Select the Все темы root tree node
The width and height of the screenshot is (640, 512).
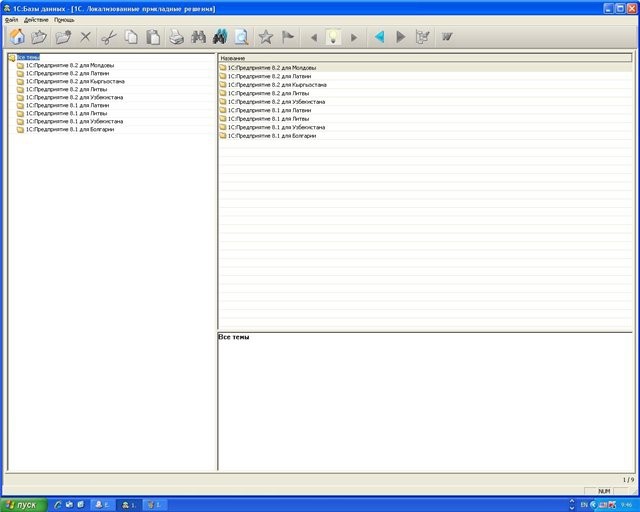(x=28, y=57)
